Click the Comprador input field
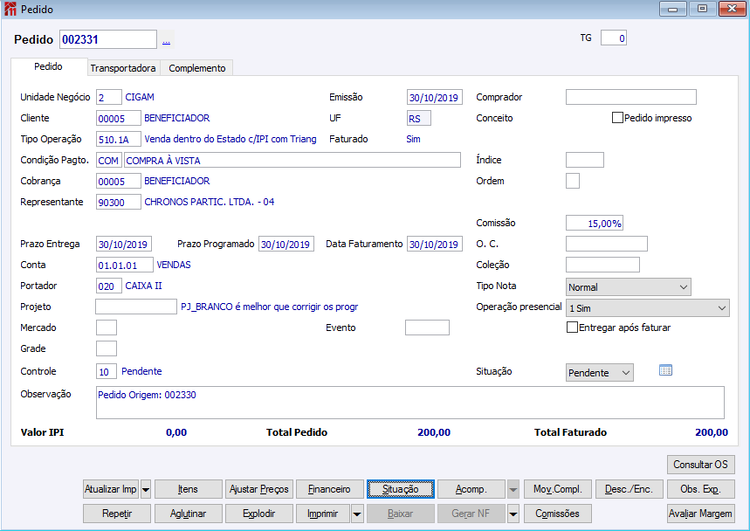Screen dimensions: 750x531 [631, 97]
